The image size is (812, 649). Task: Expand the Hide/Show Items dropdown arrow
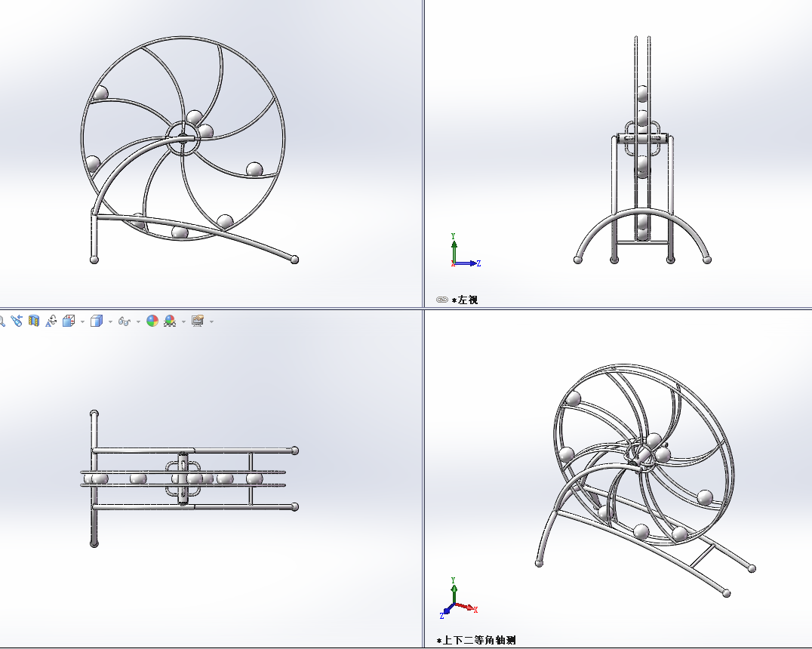138,321
